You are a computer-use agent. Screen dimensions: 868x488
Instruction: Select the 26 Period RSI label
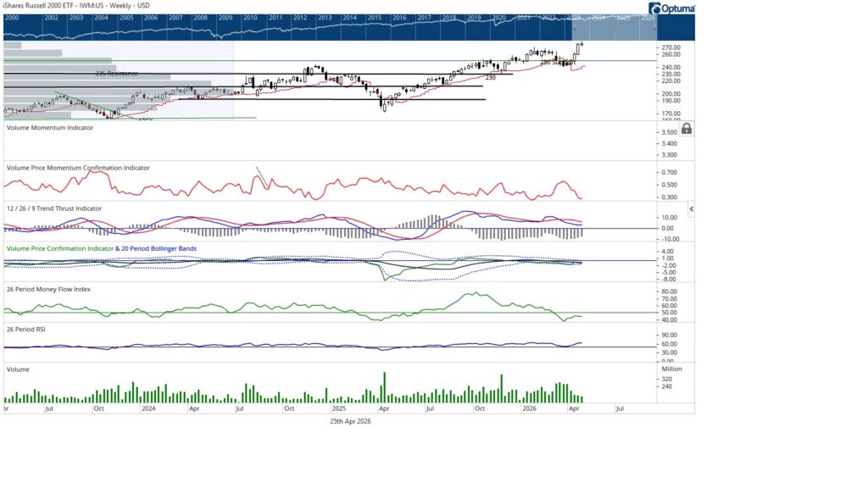(x=27, y=329)
